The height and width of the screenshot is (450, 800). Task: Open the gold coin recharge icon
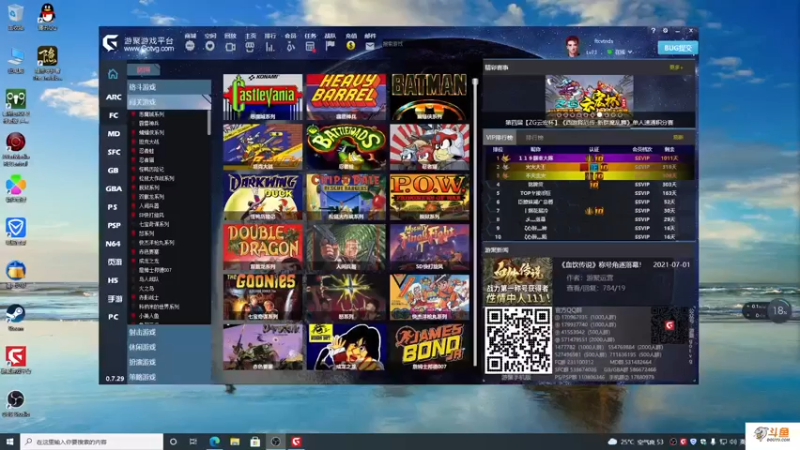click(x=351, y=46)
